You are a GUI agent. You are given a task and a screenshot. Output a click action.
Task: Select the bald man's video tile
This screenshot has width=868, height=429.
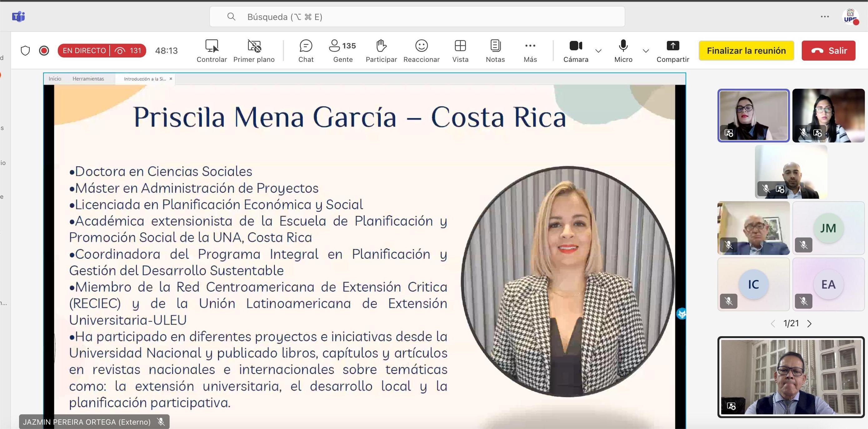[x=791, y=172]
